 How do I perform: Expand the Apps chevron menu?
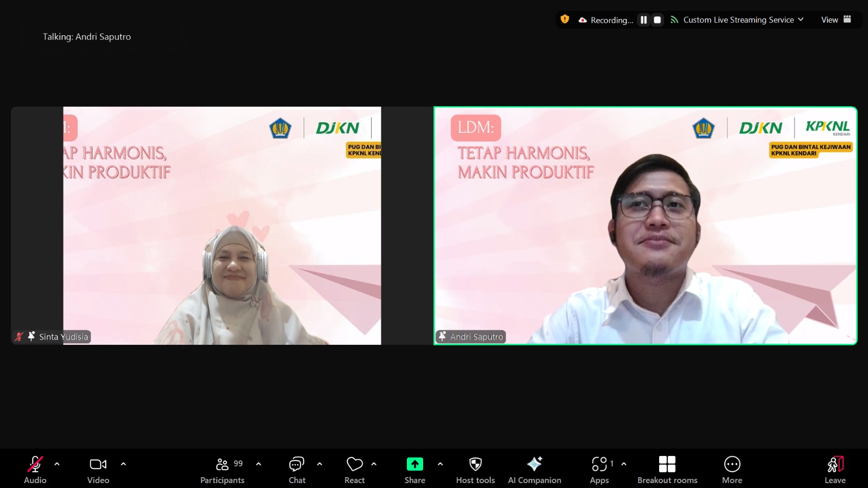pyautogui.click(x=624, y=464)
